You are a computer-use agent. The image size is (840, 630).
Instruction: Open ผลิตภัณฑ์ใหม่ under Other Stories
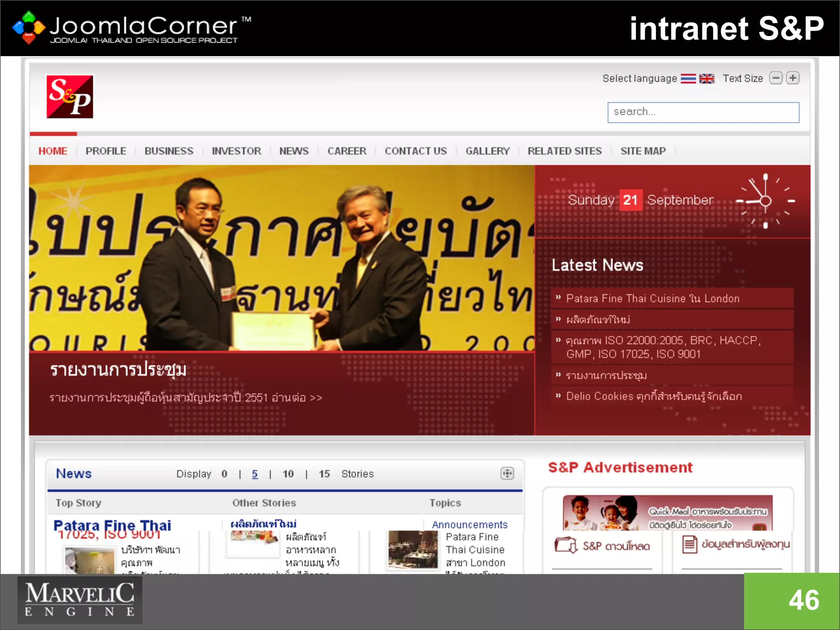263,524
